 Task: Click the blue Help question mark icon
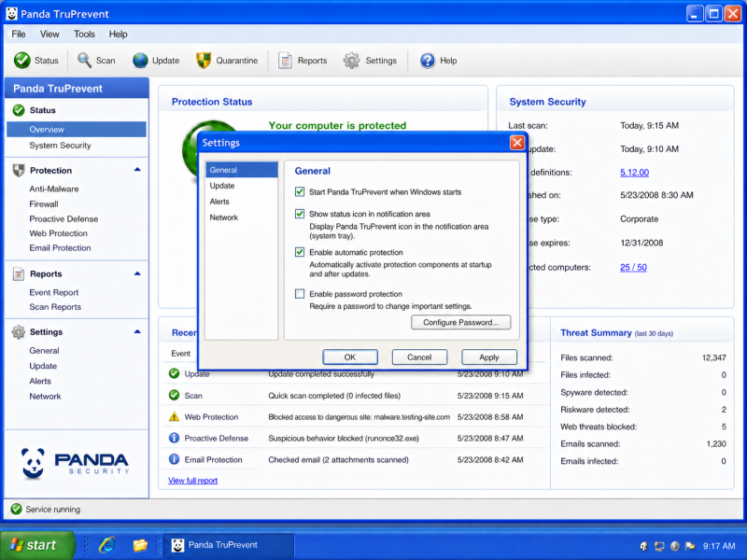428,61
